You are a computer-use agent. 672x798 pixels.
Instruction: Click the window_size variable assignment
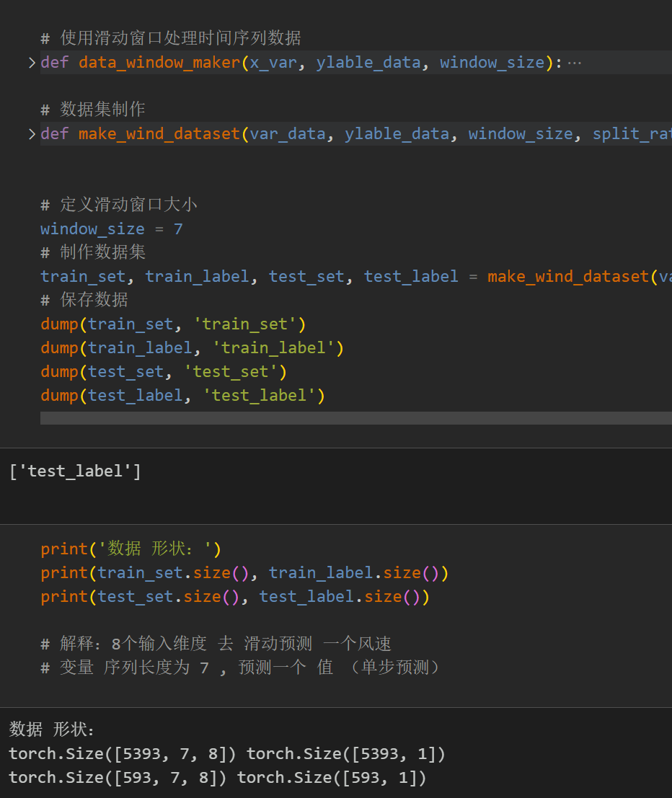92,229
